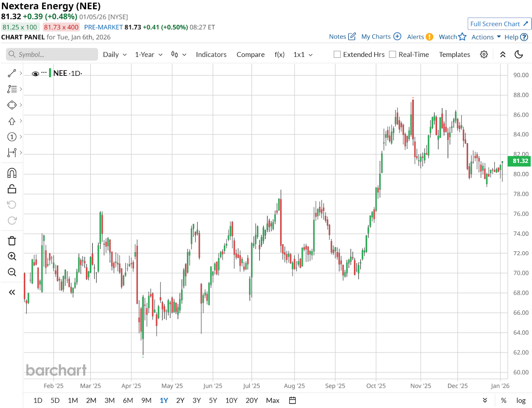The width and height of the screenshot is (532, 408).
Task: Select the 2Y range
Action: 180,400
